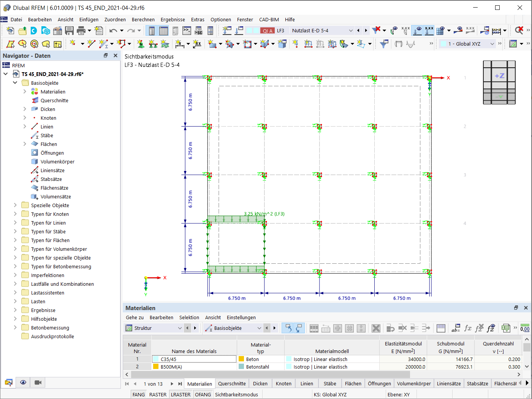Toggle OFANG object snap in status bar
Screen dimensions: 532x399
pos(203,394)
